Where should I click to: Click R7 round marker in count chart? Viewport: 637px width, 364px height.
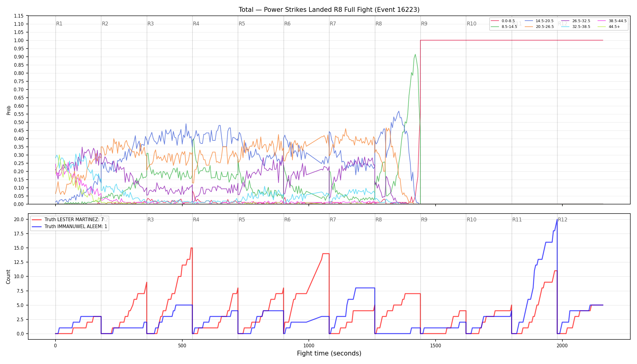coord(333,220)
